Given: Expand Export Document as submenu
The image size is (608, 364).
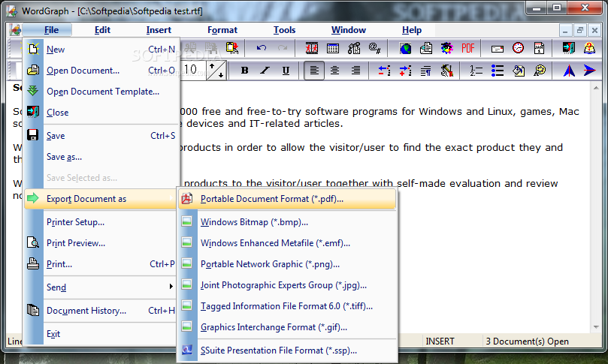Looking at the screenshot, I should click(101, 199).
